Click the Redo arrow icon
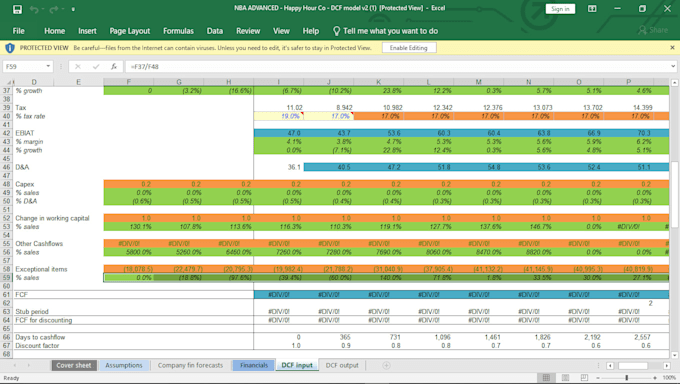The image size is (680, 384). (54, 9)
